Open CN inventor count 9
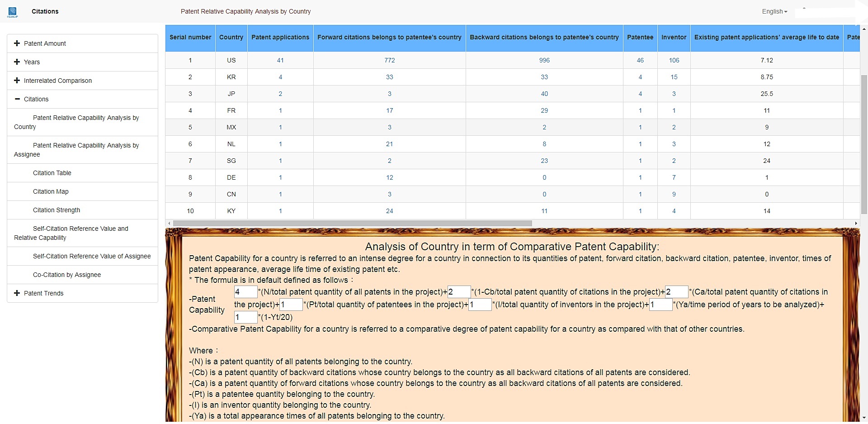This screenshot has height=424, width=868. pyautogui.click(x=674, y=194)
